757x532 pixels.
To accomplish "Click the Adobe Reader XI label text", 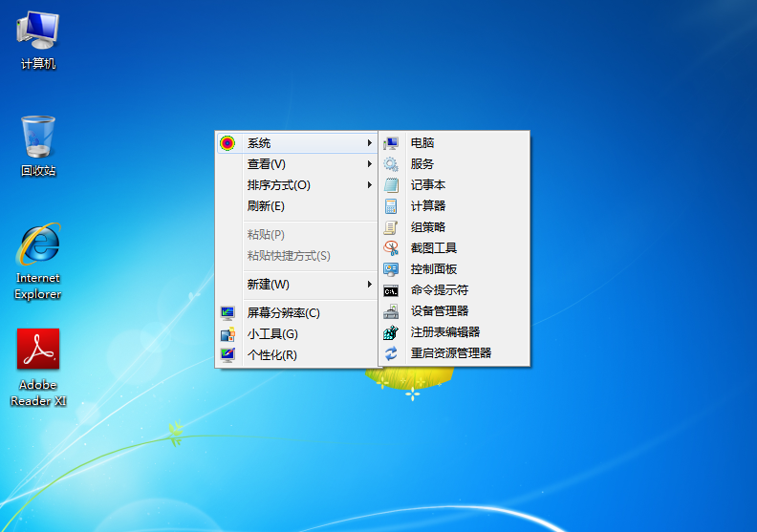I will pyautogui.click(x=38, y=393).
